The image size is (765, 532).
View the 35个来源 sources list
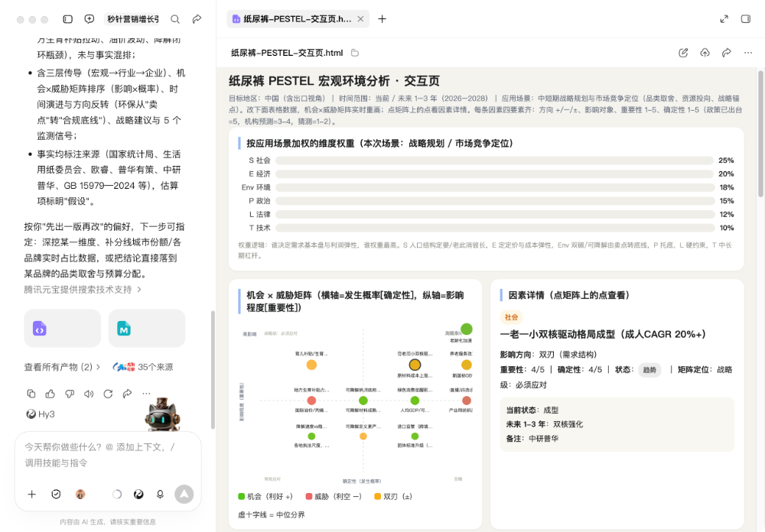pos(143,367)
